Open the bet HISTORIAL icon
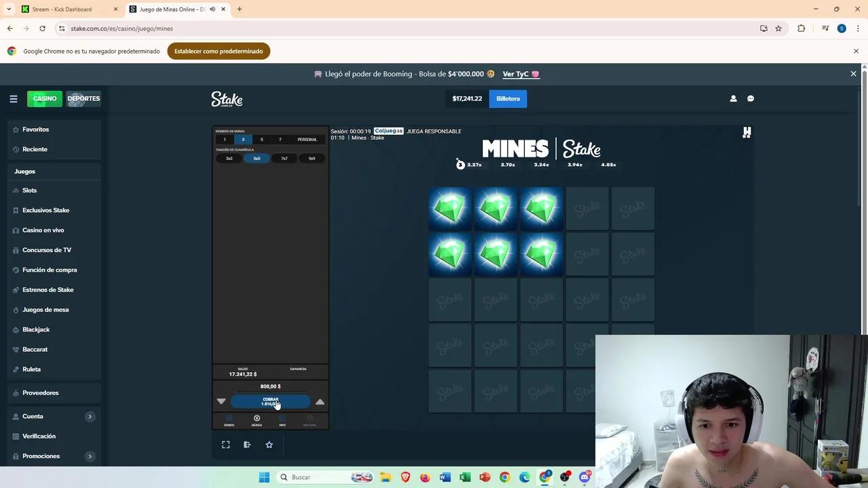This screenshot has height=488, width=868. [x=309, y=420]
